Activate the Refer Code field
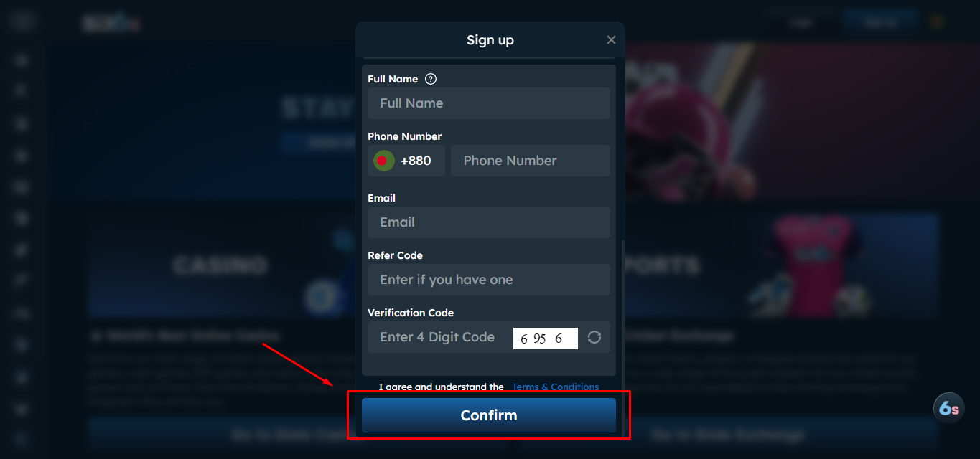This screenshot has width=980, height=459. [x=489, y=280]
